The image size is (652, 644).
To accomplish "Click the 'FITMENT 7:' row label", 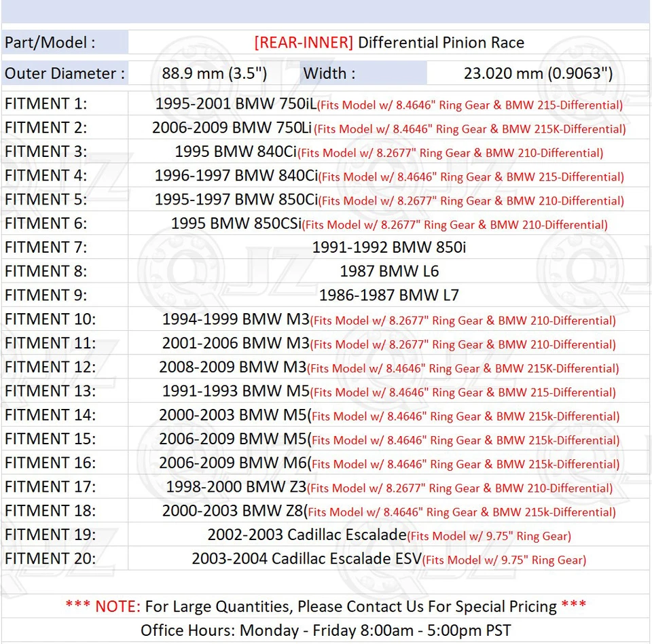I will coord(46,247).
